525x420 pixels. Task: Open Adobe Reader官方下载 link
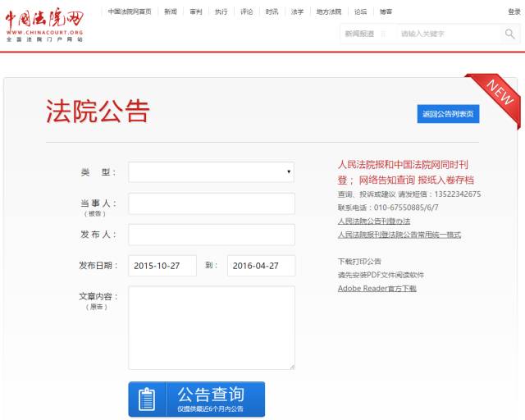pos(377,289)
